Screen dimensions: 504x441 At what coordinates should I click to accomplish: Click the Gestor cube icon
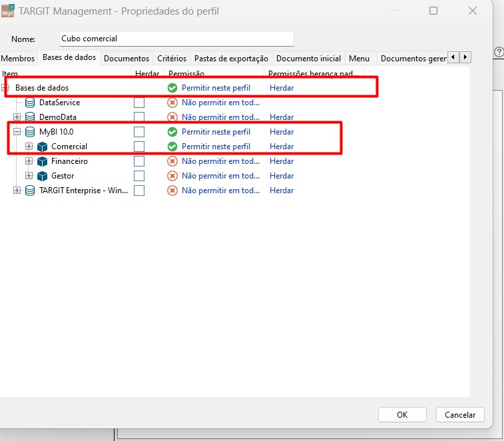tap(42, 176)
